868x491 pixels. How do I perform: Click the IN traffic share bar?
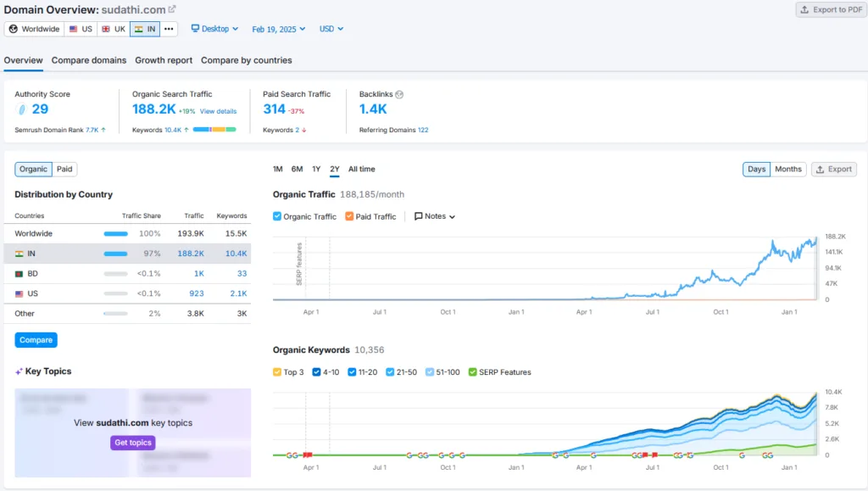[x=115, y=254]
